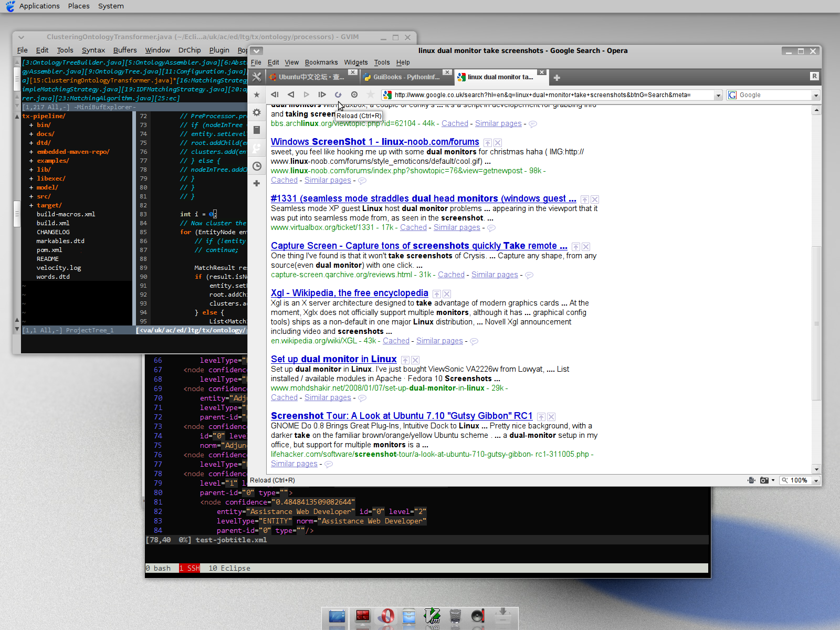Viewport: 840px width, 630px height.
Task: Click the Opera URL address field
Action: [551, 95]
